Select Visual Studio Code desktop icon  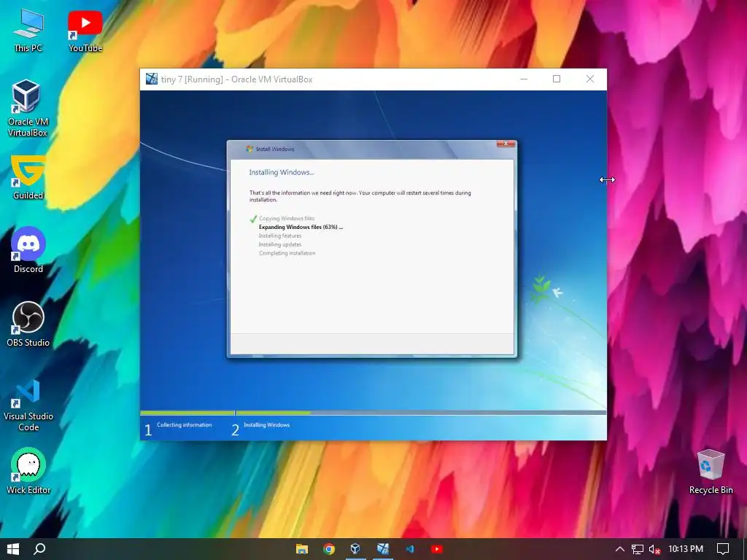(28, 405)
